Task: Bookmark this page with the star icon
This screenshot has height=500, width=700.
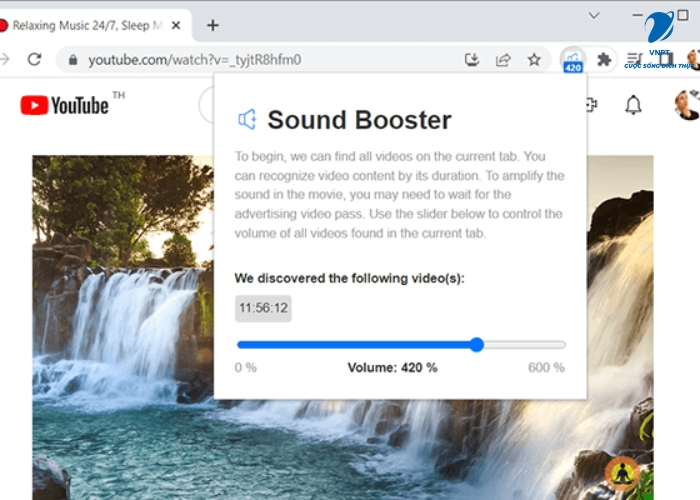Action: [x=534, y=59]
